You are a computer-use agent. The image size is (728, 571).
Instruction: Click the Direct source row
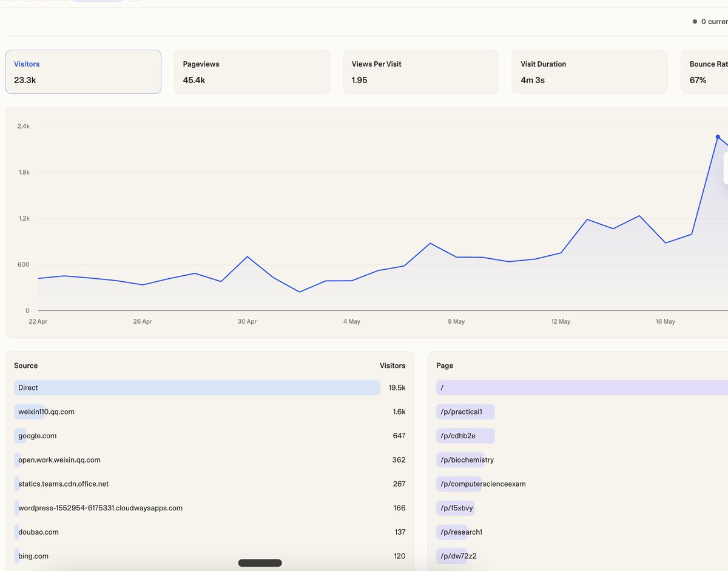[x=210, y=388]
